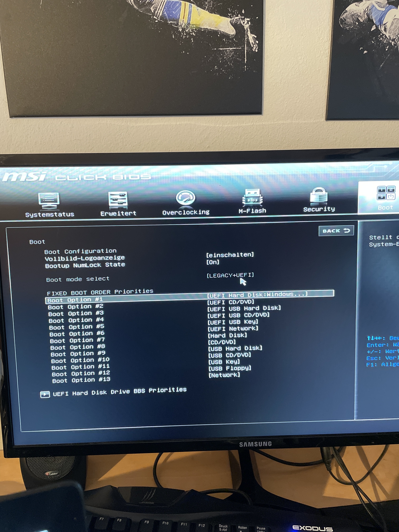Open Boot Option #7 Hard Disk value
Viewport: 399px width, 532px height.
point(227,335)
